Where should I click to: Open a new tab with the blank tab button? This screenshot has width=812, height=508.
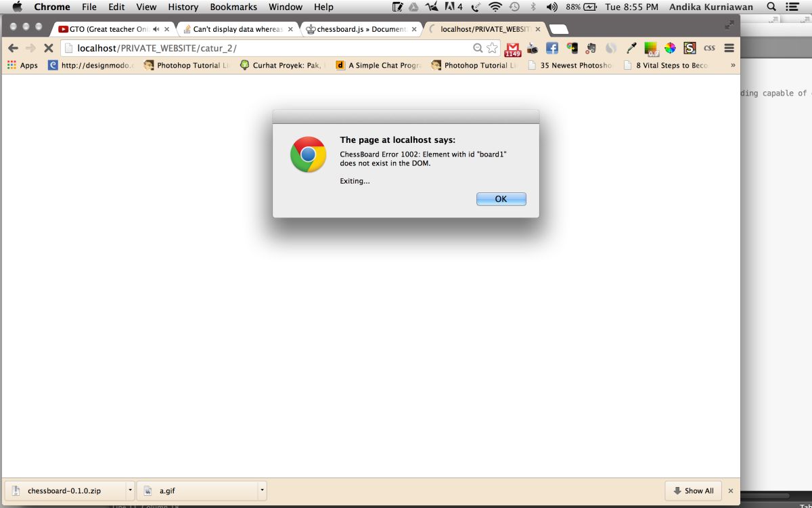559,30
